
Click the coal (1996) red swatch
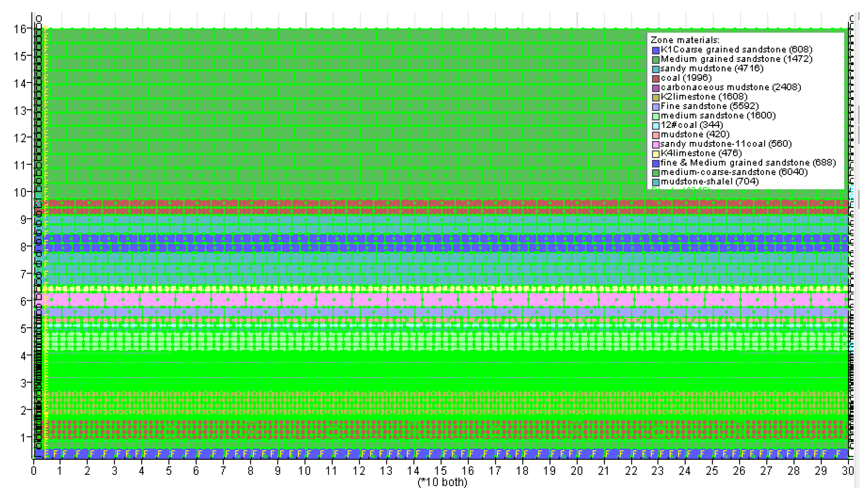[655, 79]
